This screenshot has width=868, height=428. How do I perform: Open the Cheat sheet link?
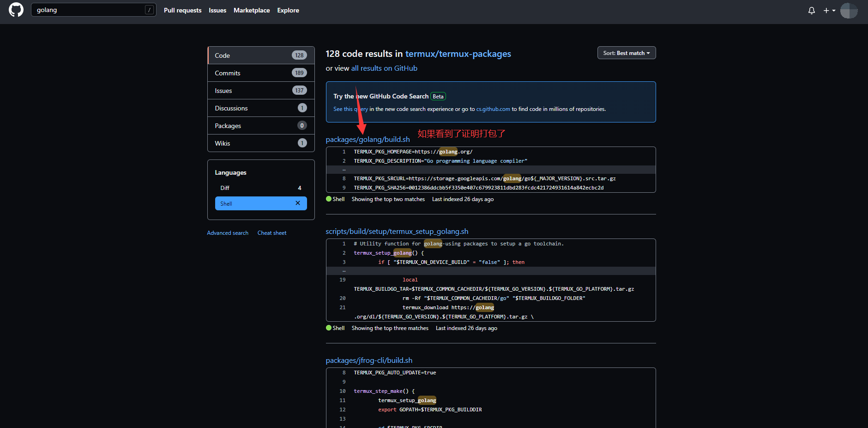point(272,233)
